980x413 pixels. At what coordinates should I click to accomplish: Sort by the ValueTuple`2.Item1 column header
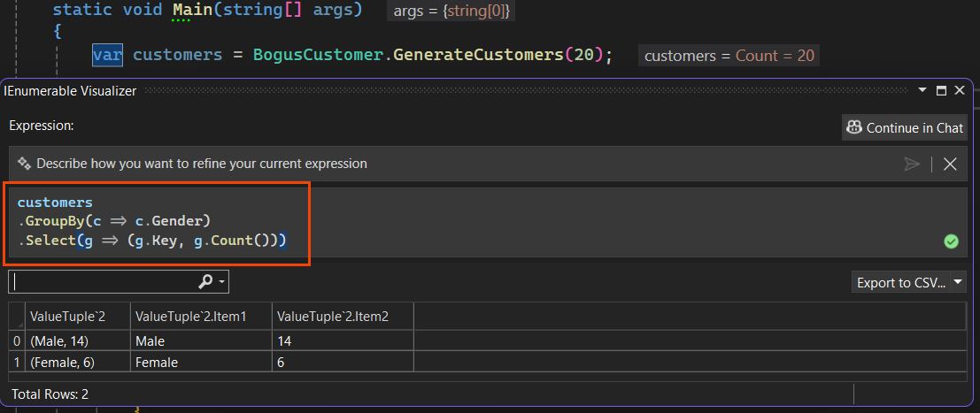[x=201, y=317]
